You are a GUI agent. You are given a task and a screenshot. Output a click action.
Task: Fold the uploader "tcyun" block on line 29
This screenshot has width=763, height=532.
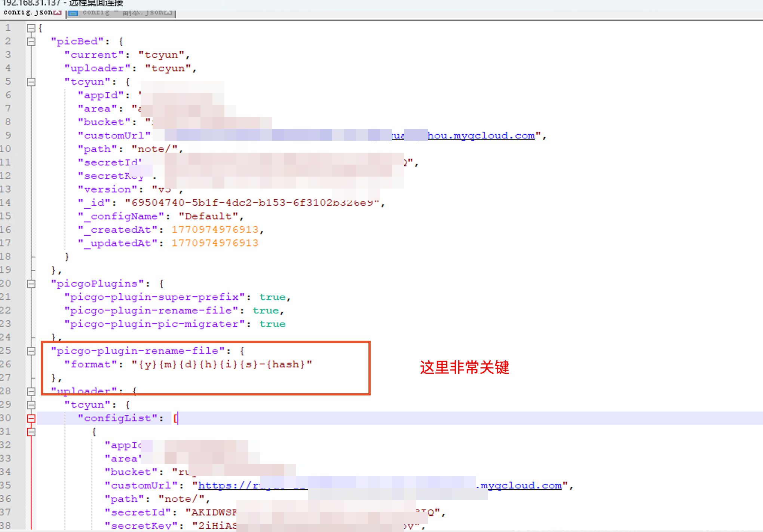pyautogui.click(x=31, y=405)
